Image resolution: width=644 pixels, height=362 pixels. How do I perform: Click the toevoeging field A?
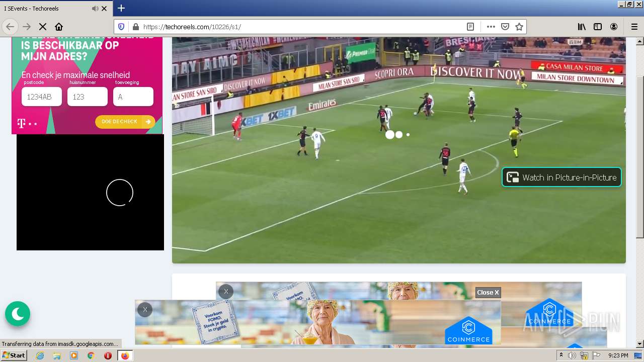pyautogui.click(x=133, y=97)
